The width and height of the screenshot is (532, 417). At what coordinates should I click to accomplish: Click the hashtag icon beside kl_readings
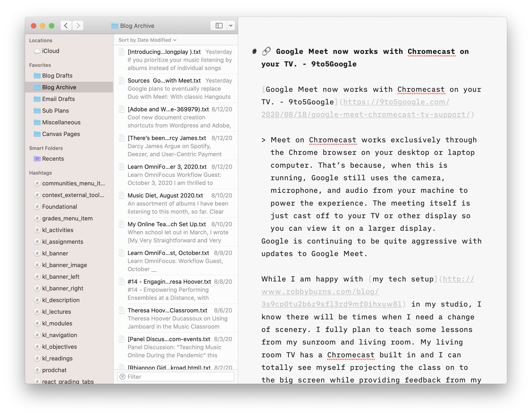click(x=37, y=358)
